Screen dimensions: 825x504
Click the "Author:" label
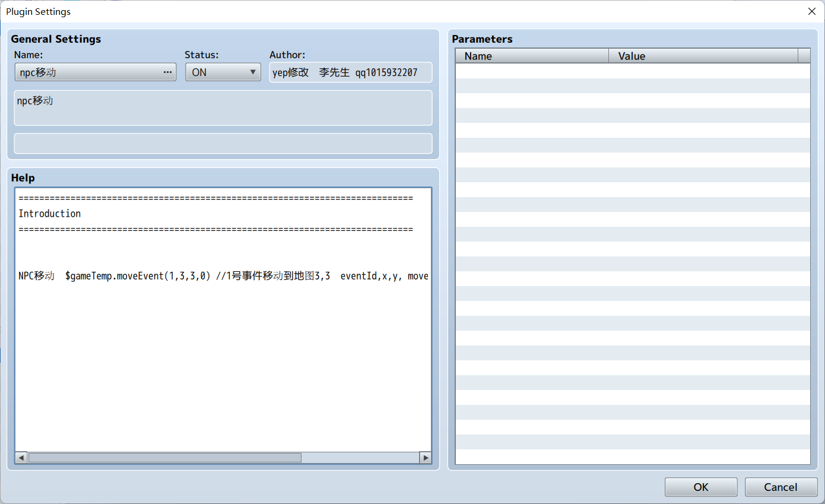[287, 55]
